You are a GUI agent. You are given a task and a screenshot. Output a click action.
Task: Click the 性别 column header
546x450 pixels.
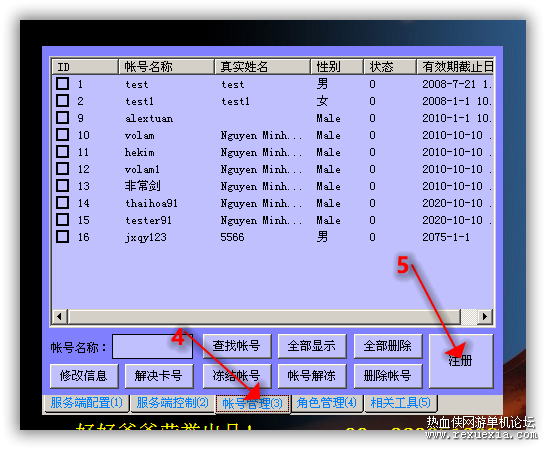click(x=337, y=67)
